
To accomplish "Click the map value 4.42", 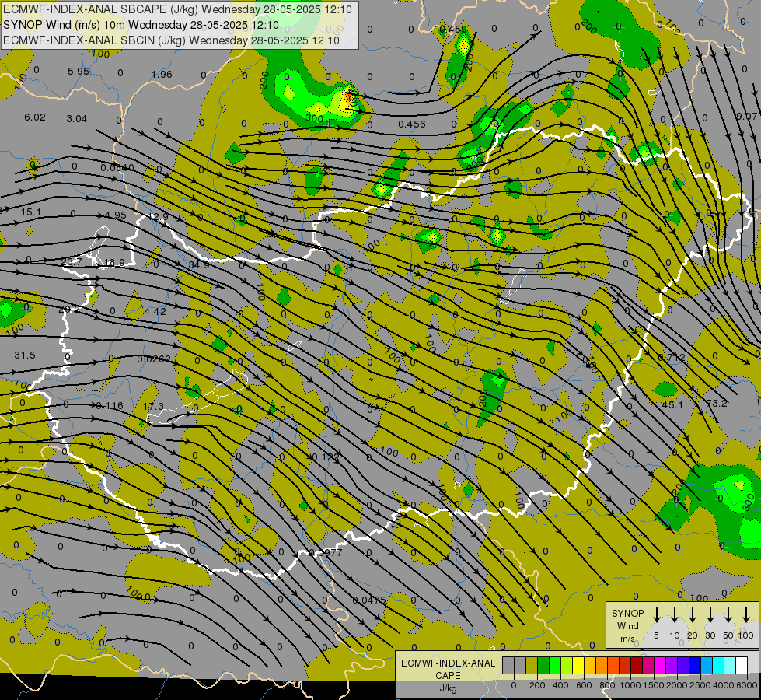I will (155, 311).
